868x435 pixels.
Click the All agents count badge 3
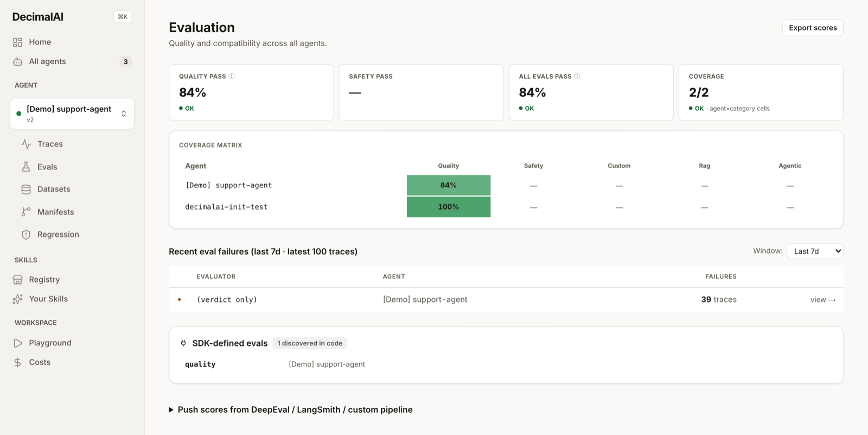tap(125, 62)
